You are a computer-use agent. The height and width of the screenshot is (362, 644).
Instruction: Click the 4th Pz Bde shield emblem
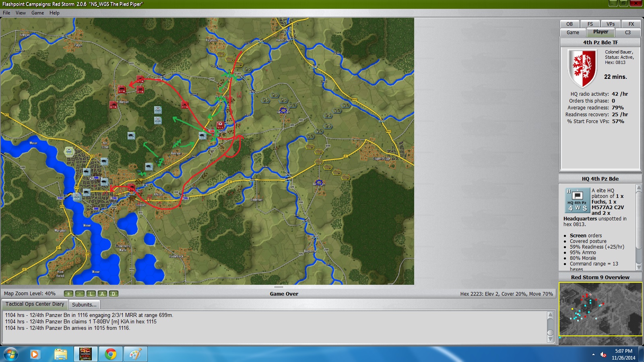[x=582, y=68]
